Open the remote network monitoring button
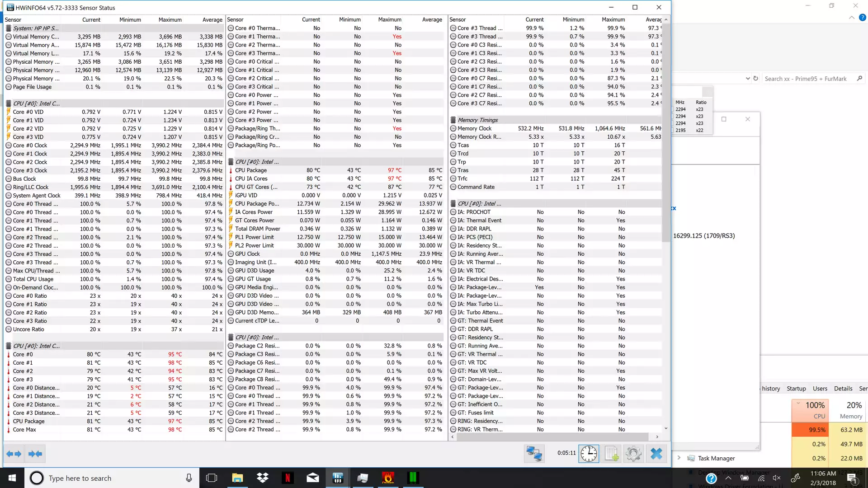 pos(534,454)
